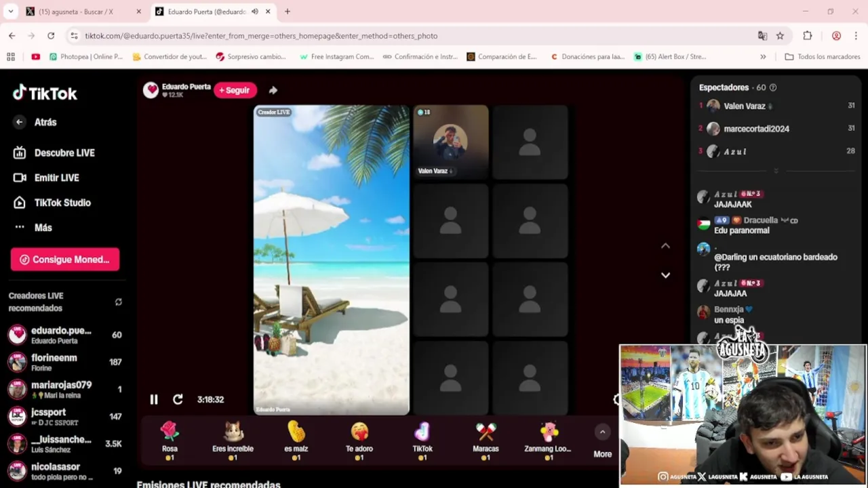
Task: Open the YouTube bookmark icon
Action: tap(35, 57)
